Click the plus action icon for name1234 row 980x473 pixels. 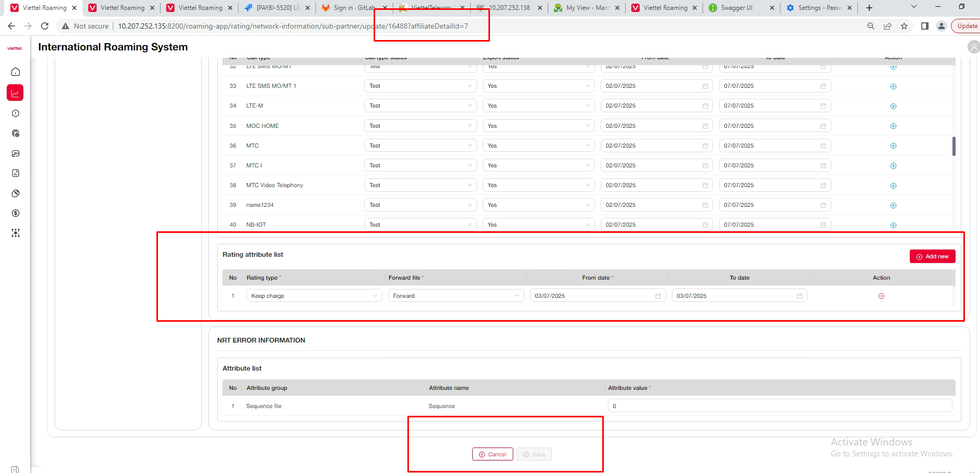893,205
